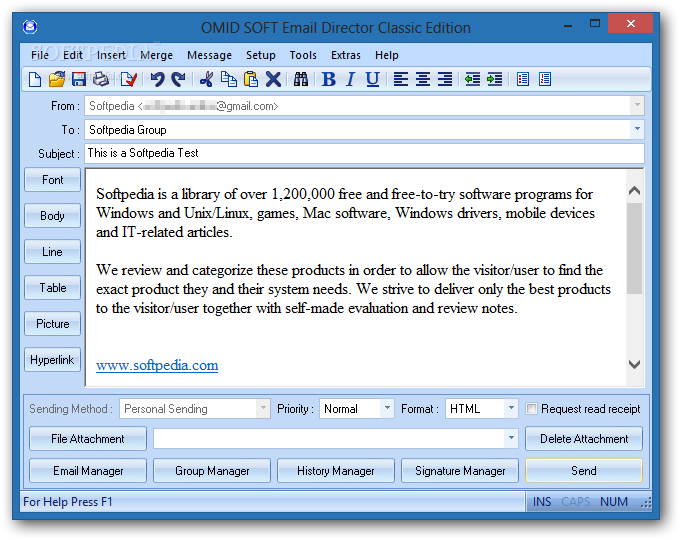Click the Line button
This screenshot has width=680, height=540.
point(52,252)
